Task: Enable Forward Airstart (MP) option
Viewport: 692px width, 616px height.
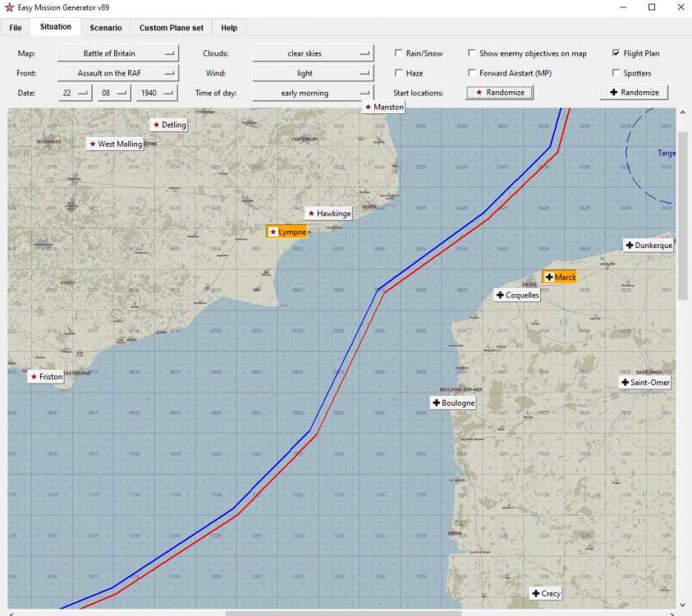Action: point(472,73)
